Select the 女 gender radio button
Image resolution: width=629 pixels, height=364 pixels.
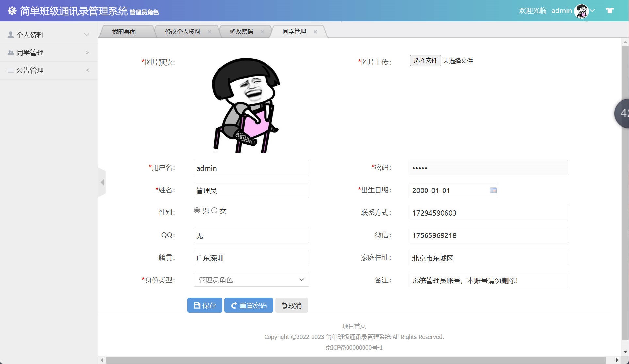point(214,210)
